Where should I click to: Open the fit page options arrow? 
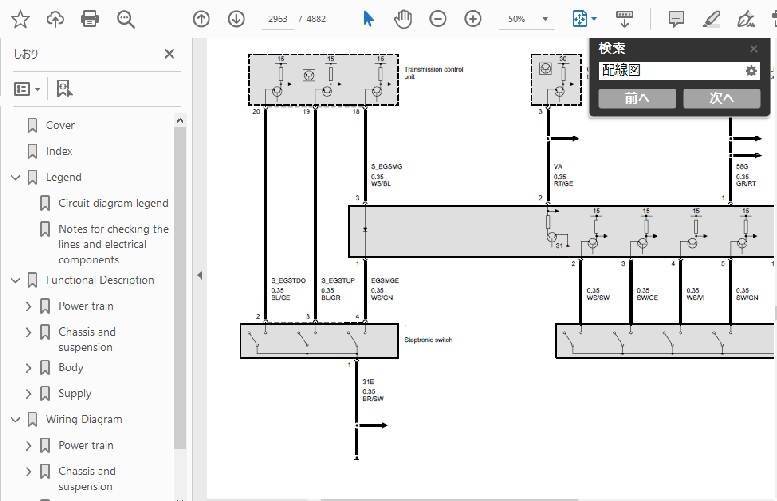coord(594,19)
